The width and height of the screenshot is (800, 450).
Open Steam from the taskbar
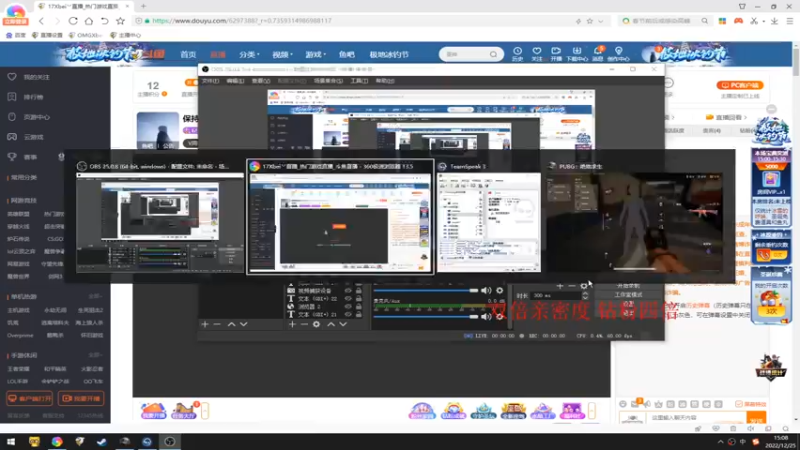(102, 442)
